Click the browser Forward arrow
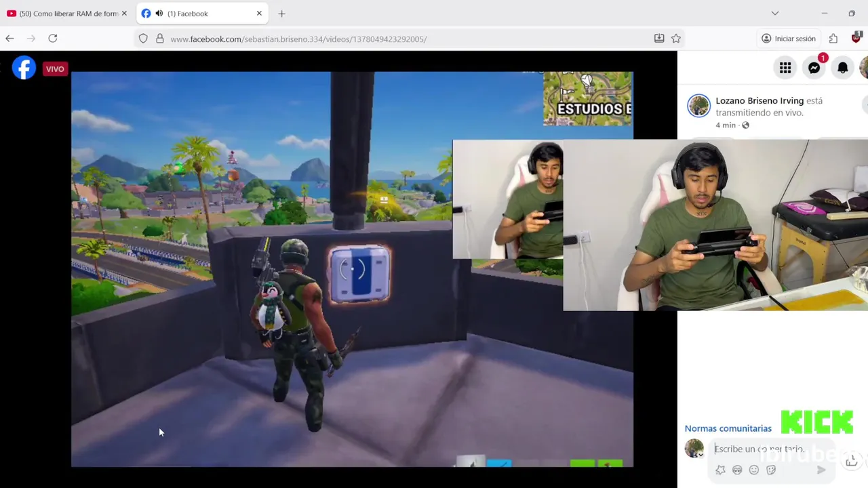The image size is (868, 488). tap(31, 39)
